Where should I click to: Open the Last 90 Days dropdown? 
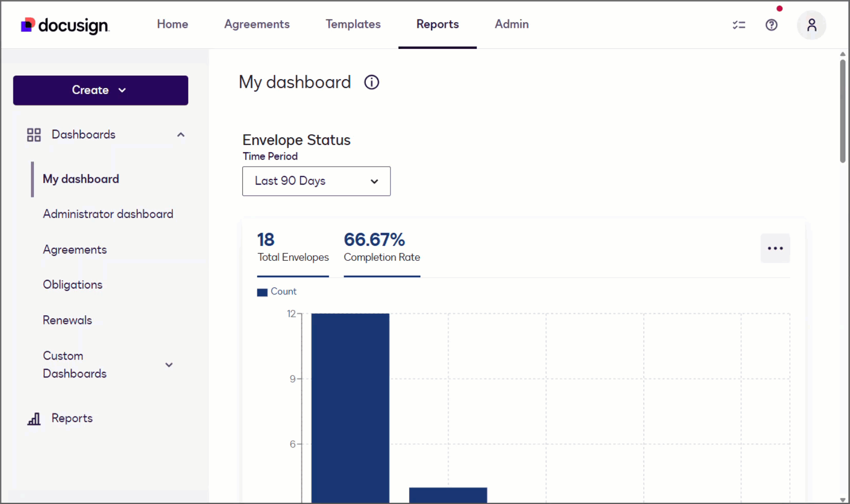coord(316,181)
